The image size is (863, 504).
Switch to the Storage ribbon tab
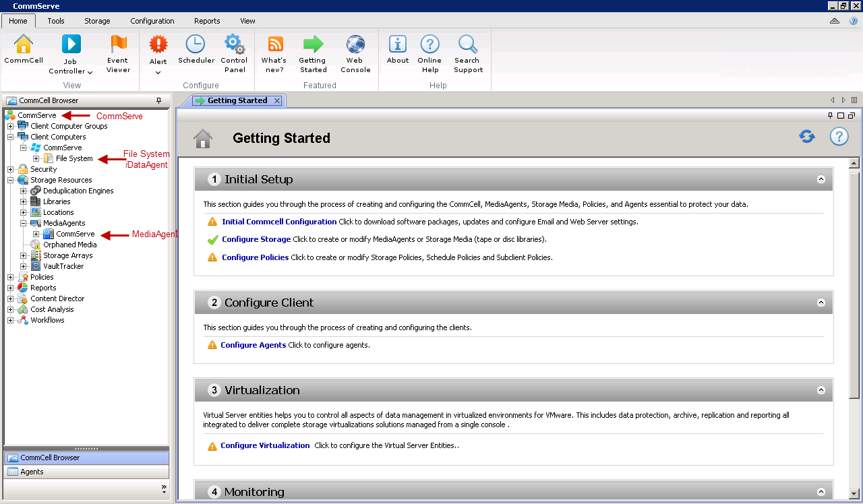pos(97,21)
